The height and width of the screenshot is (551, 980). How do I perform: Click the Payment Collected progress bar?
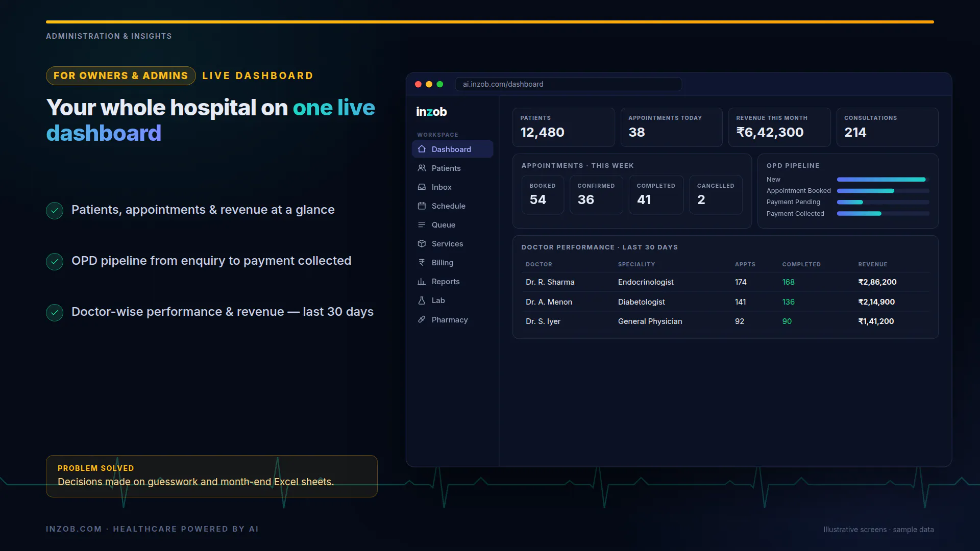tap(883, 213)
